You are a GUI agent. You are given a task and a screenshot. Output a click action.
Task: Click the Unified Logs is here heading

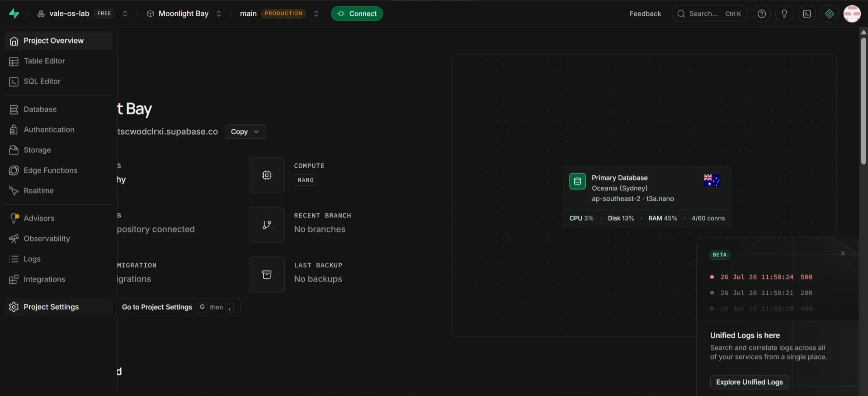click(x=745, y=335)
